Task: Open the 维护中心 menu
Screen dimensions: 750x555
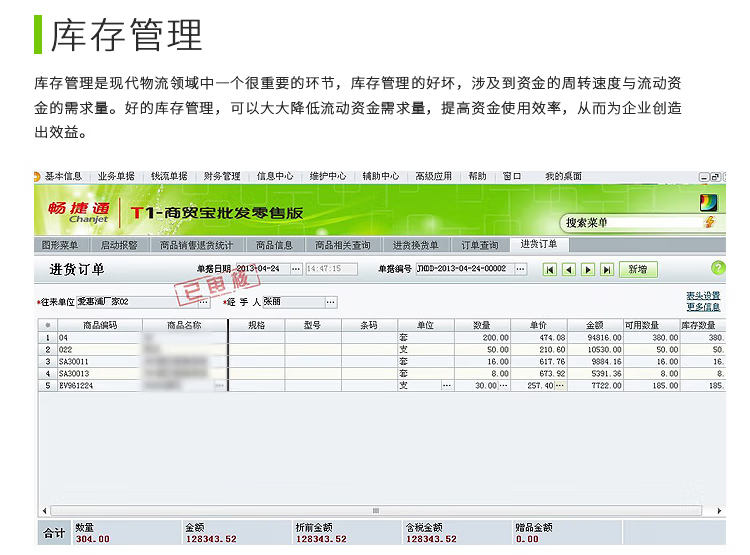Action: click(x=328, y=177)
